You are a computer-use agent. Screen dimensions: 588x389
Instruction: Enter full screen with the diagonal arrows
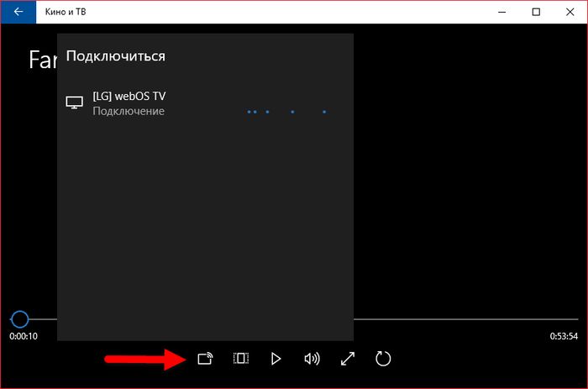coord(348,359)
